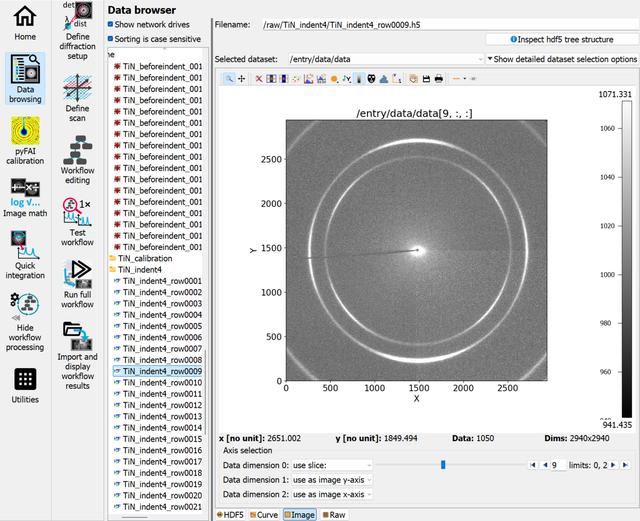Click the slice index field showing 9

[x=558, y=465]
